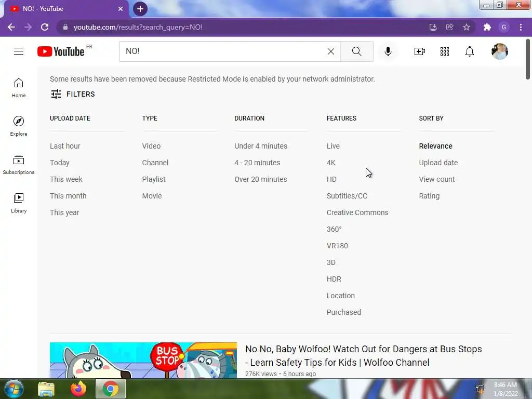Filter type by Movie
Image resolution: width=532 pixels, height=399 pixels.
[x=152, y=196]
